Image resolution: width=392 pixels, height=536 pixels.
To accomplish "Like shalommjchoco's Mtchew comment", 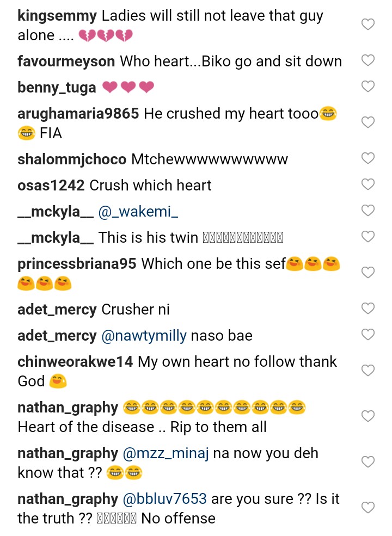I will click(368, 158).
